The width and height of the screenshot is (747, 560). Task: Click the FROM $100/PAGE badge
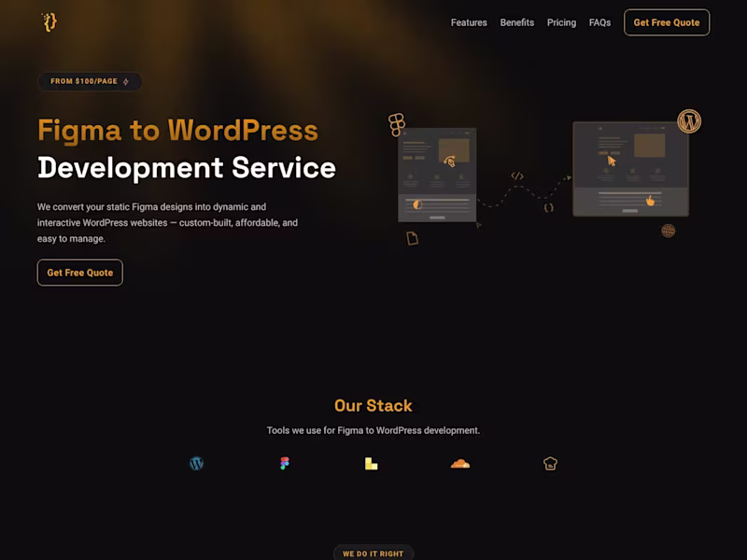point(90,81)
